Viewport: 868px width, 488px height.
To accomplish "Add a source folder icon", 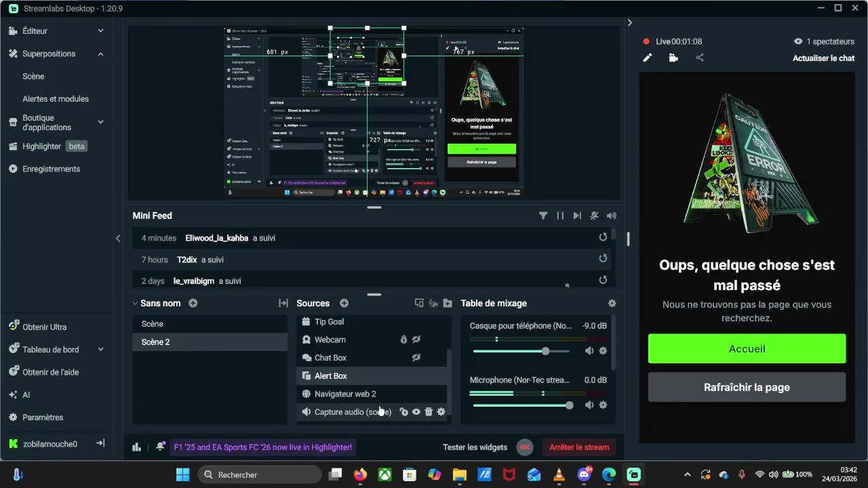I will pyautogui.click(x=448, y=303).
